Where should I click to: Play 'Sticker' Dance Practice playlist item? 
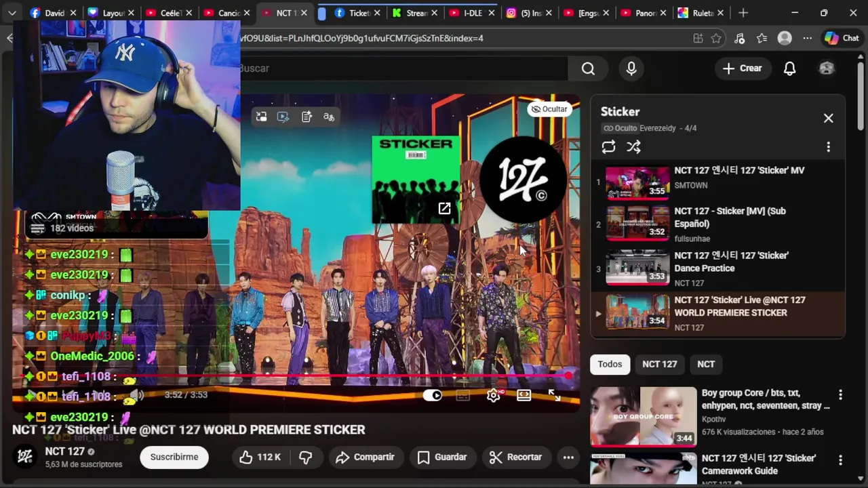click(x=718, y=268)
